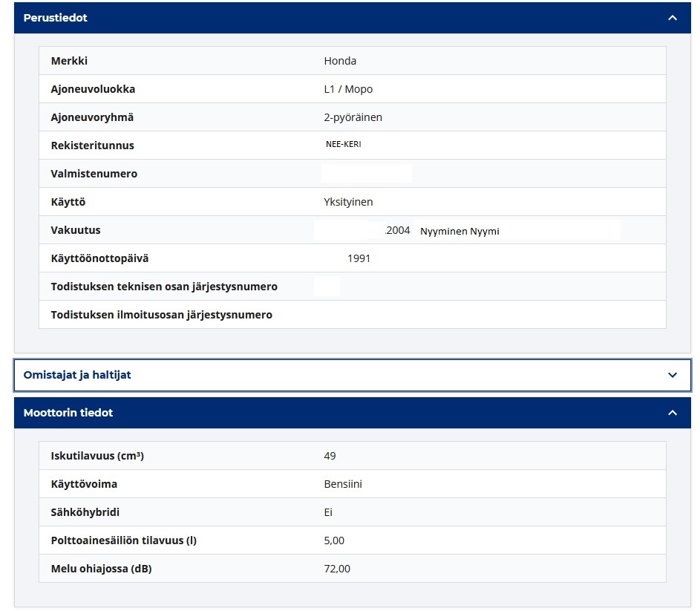Click the Perustiedot header title
Image resolution: width=700 pixels, height=611 pixels.
pyautogui.click(x=56, y=18)
